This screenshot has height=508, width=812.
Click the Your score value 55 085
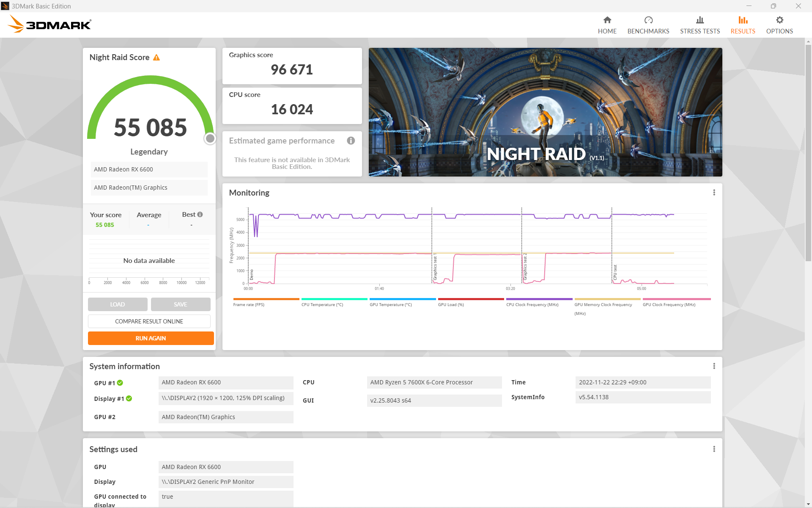(x=105, y=225)
